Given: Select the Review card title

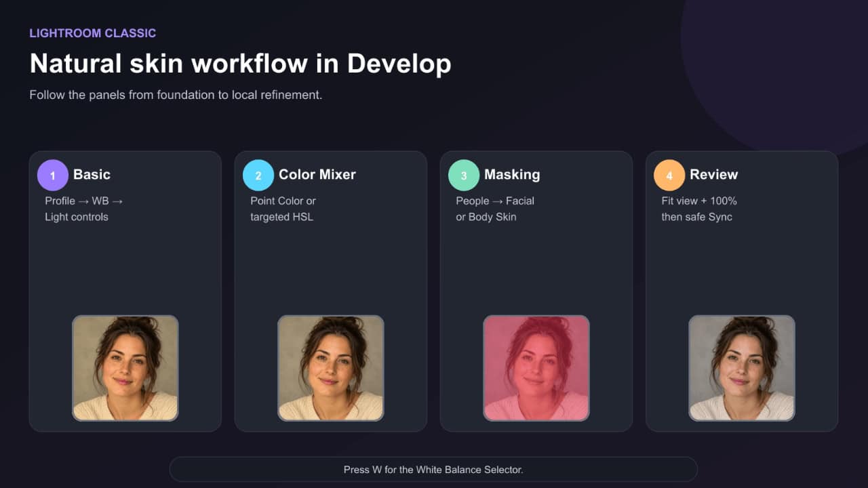Looking at the screenshot, I should pyautogui.click(x=713, y=174).
